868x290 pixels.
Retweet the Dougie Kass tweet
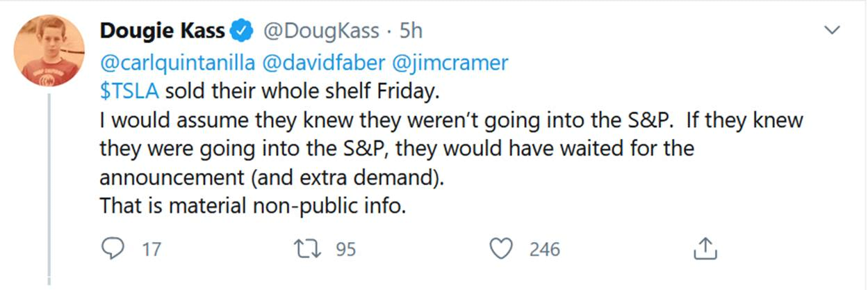pyautogui.click(x=305, y=248)
